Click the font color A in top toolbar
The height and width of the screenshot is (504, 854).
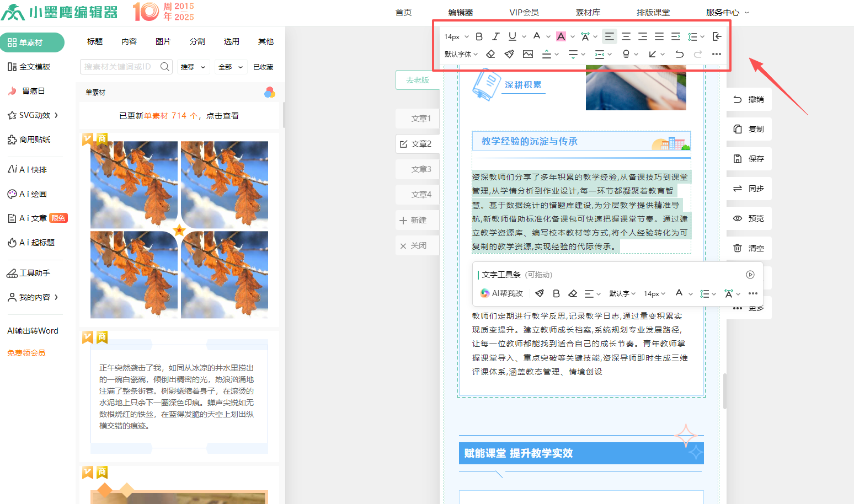537,36
